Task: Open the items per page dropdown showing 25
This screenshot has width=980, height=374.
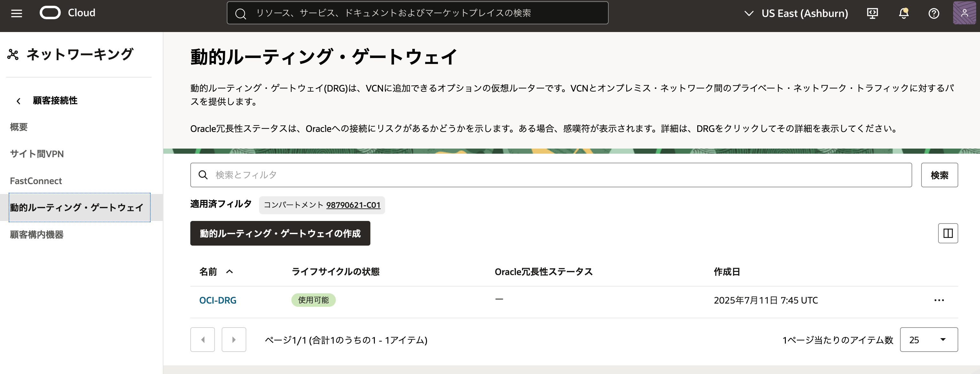Action: click(929, 339)
